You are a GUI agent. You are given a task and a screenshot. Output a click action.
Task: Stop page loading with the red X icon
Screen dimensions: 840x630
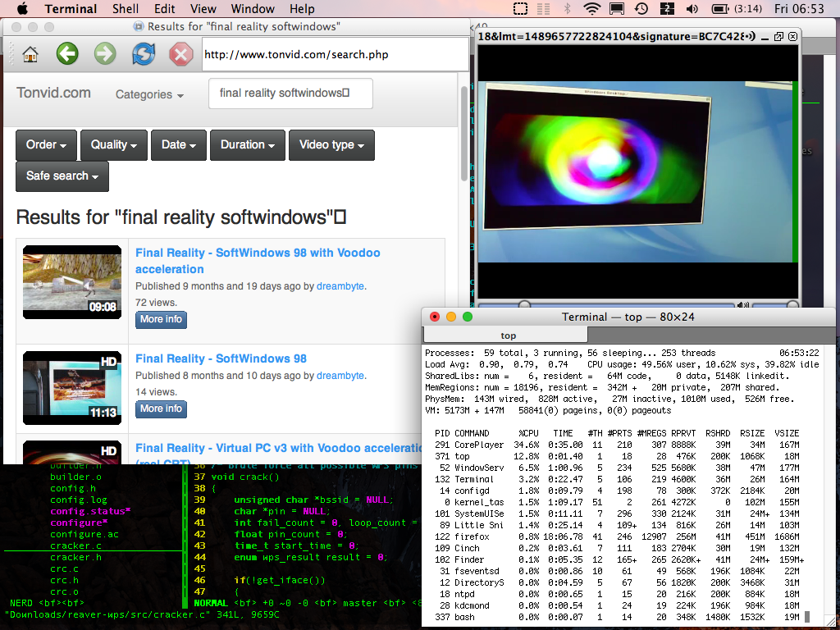[x=181, y=54]
